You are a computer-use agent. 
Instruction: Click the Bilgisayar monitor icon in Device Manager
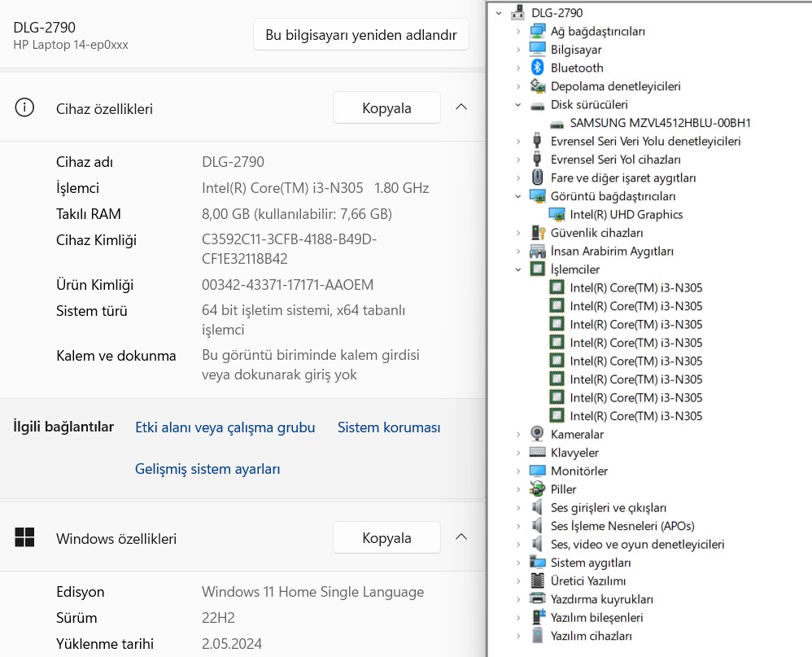click(538, 49)
